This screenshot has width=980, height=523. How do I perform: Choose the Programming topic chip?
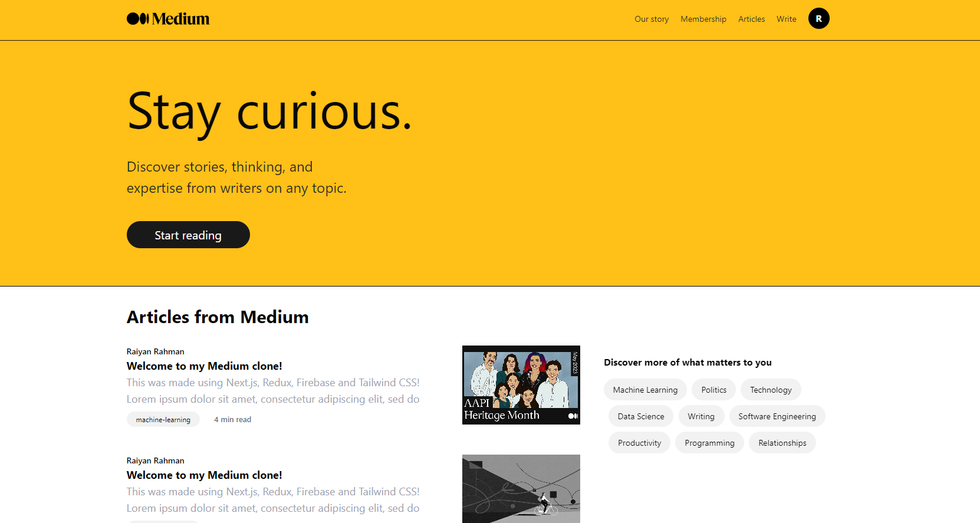pos(709,443)
